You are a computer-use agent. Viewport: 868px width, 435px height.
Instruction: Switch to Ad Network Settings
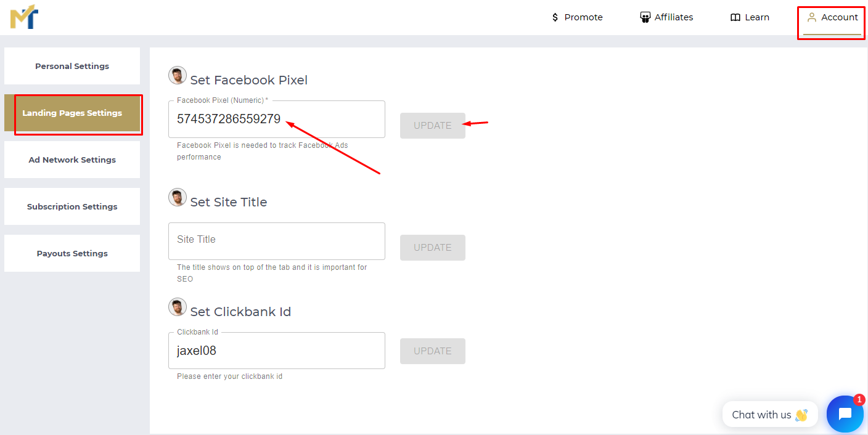coord(72,160)
